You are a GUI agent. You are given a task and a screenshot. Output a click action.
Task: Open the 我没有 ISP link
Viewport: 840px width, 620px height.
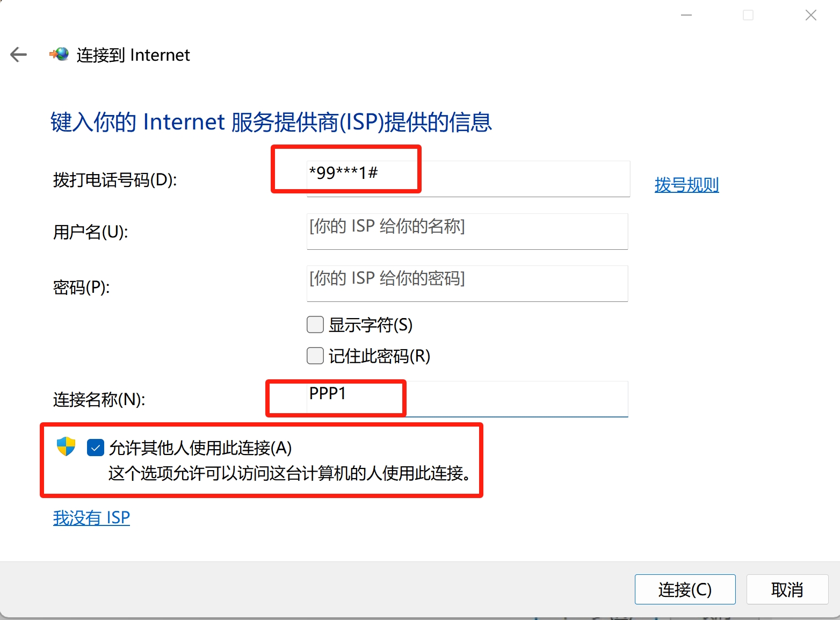pyautogui.click(x=91, y=517)
